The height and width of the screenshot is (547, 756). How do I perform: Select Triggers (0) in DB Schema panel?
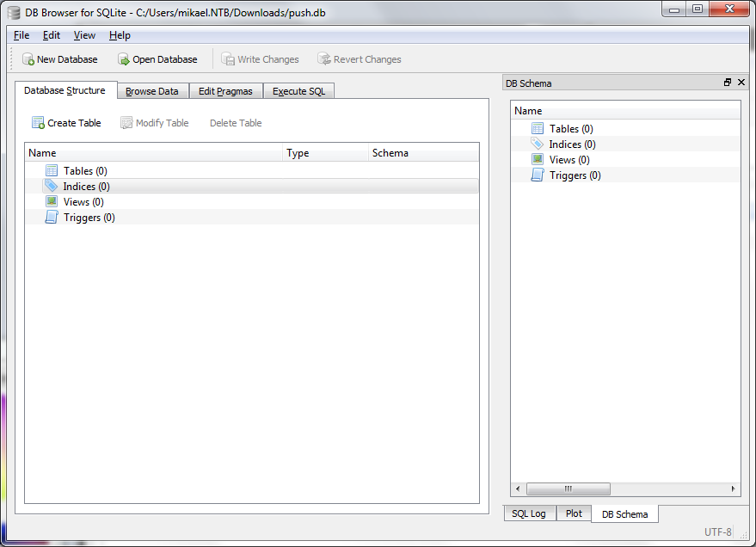pos(625,175)
